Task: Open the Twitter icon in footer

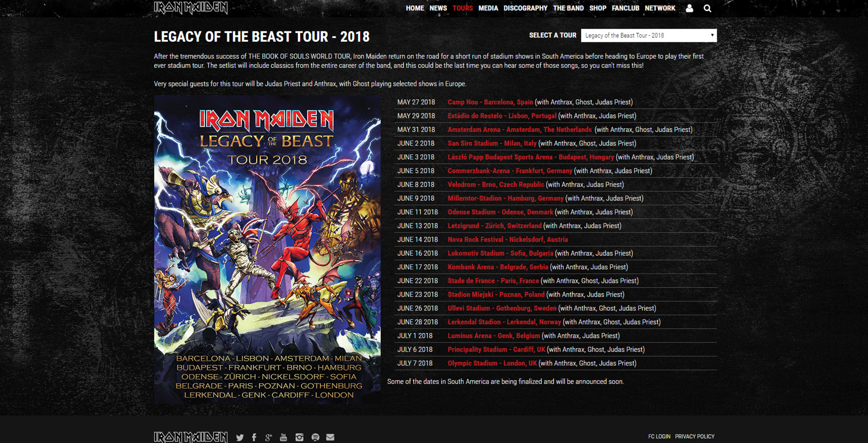Action: pyautogui.click(x=240, y=438)
